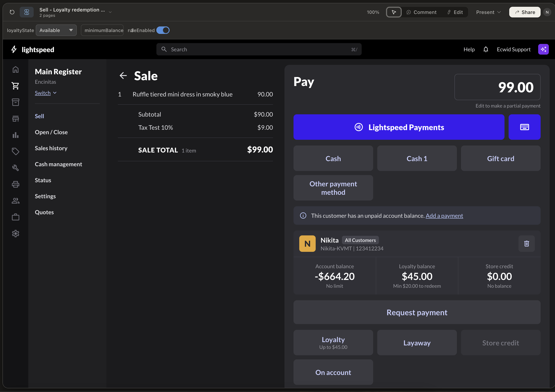The height and width of the screenshot is (392, 555).
Task: Click the Gift card payment button
Action: (x=501, y=158)
